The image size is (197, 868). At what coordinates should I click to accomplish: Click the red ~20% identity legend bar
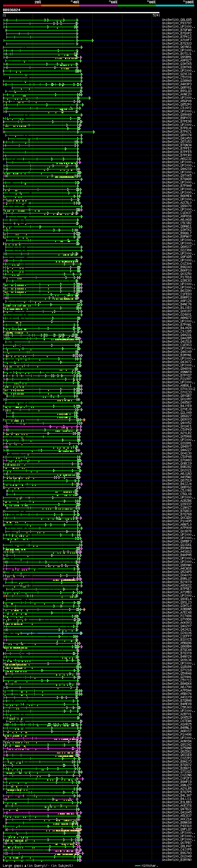22,6
